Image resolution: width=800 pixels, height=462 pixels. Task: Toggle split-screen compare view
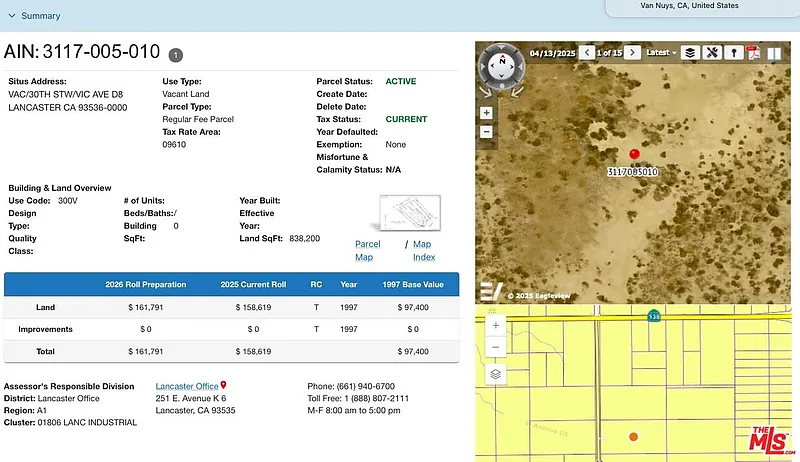774,52
